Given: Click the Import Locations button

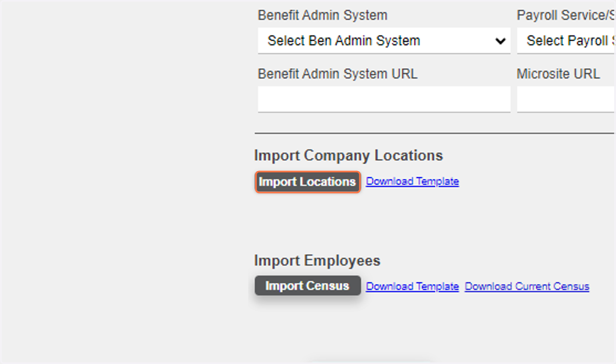Looking at the screenshot, I should pyautogui.click(x=307, y=182).
